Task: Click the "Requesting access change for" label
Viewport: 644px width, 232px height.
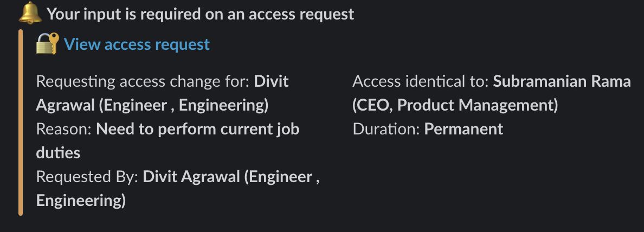Action: tap(143, 82)
